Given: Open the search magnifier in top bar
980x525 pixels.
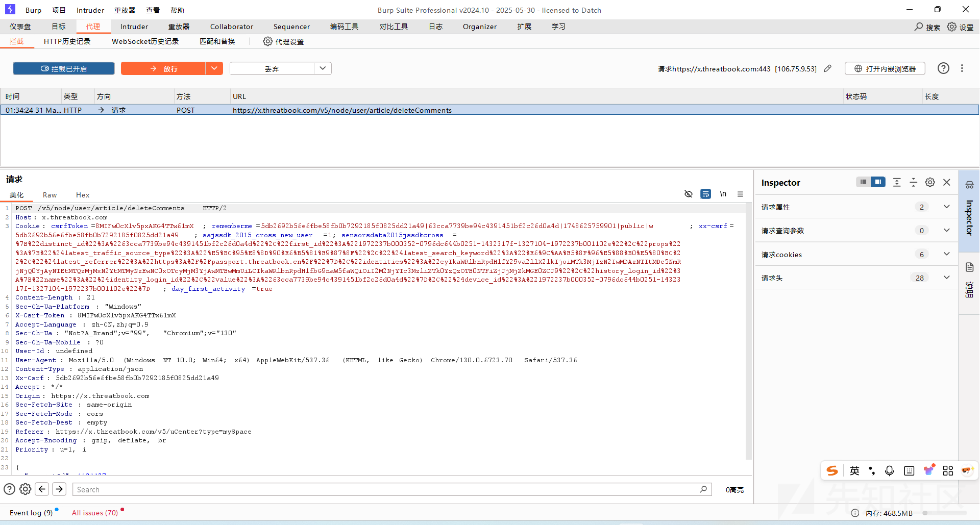Looking at the screenshot, I should (x=919, y=27).
